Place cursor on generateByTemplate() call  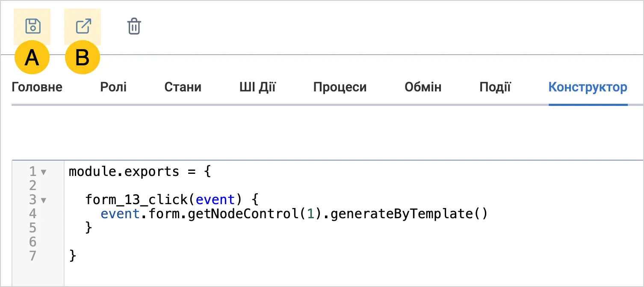tap(409, 214)
